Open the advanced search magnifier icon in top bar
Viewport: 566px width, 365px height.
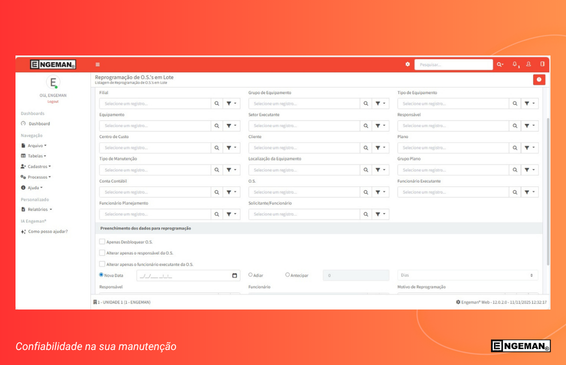click(500, 64)
